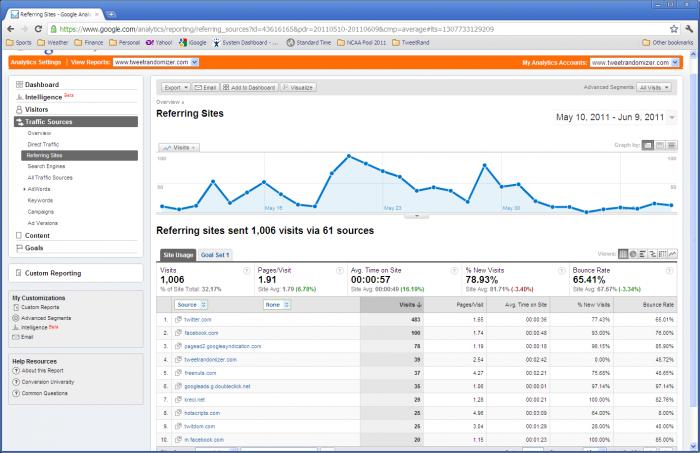Image resolution: width=700 pixels, height=453 pixels.
Task: Switch Graph by to the daily view
Action: click(x=647, y=145)
